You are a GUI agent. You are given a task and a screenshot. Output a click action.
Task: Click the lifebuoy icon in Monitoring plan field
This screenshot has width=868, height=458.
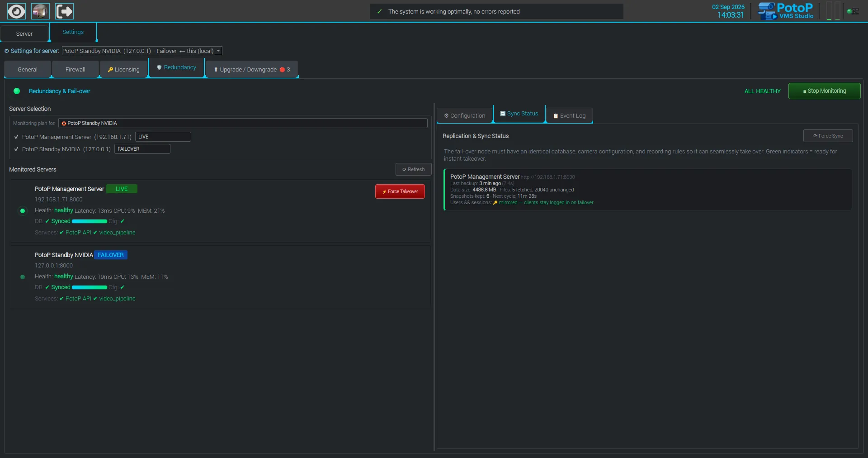click(64, 124)
